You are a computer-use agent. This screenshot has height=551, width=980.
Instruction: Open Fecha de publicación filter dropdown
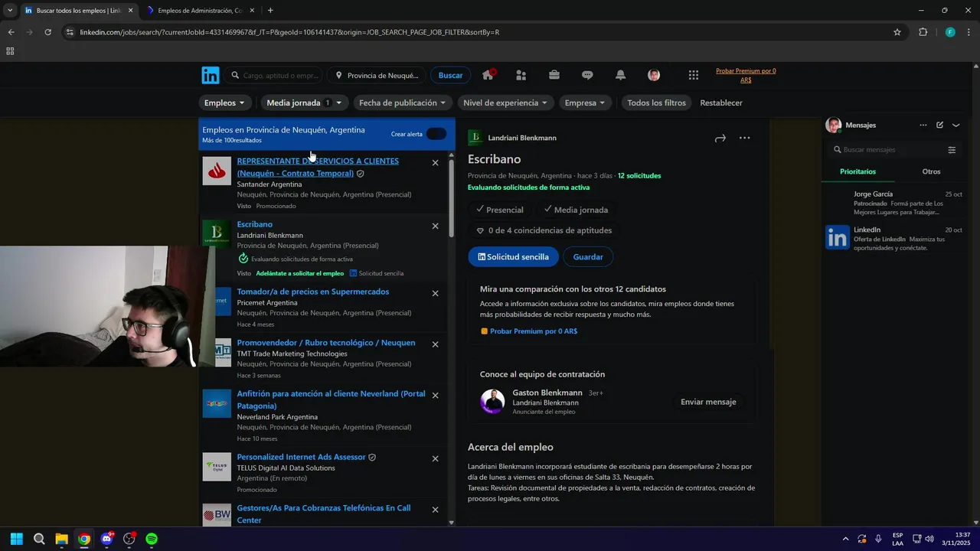(x=402, y=103)
